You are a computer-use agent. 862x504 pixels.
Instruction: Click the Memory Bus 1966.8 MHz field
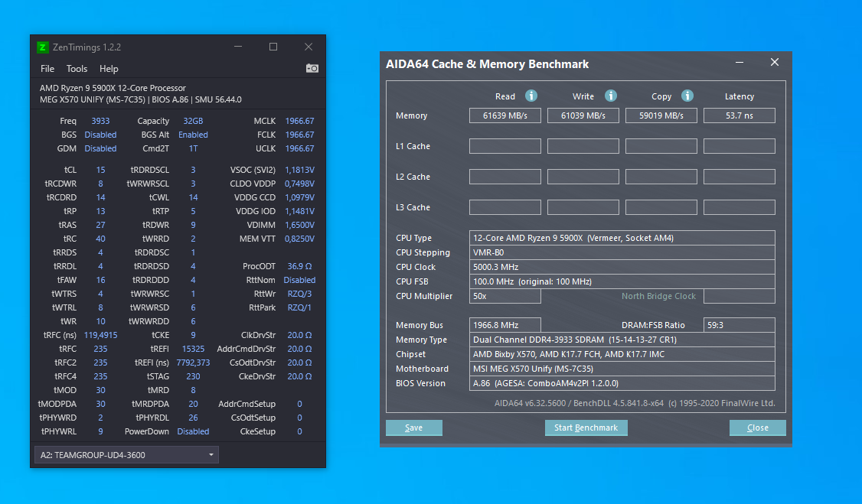[x=505, y=325]
